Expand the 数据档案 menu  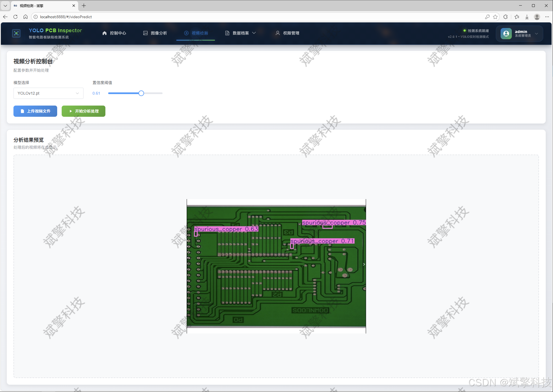coord(241,33)
